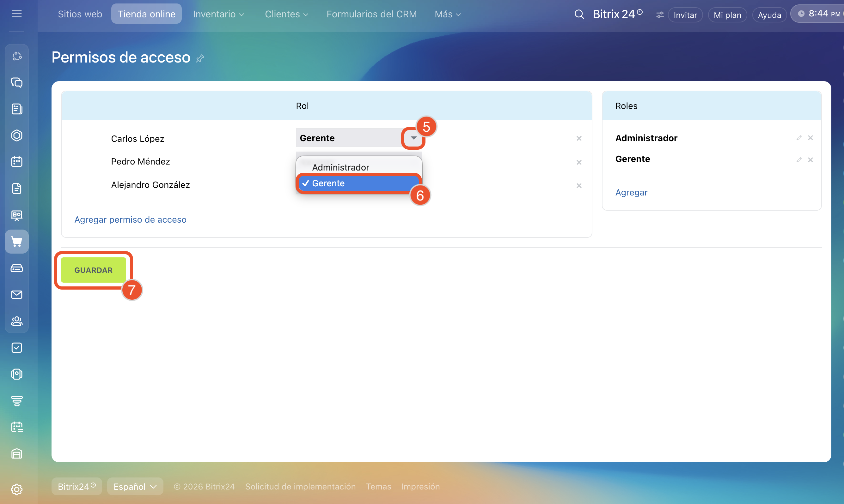This screenshot has height=504, width=844.
Task: Click the Invitar button
Action: coord(685,15)
